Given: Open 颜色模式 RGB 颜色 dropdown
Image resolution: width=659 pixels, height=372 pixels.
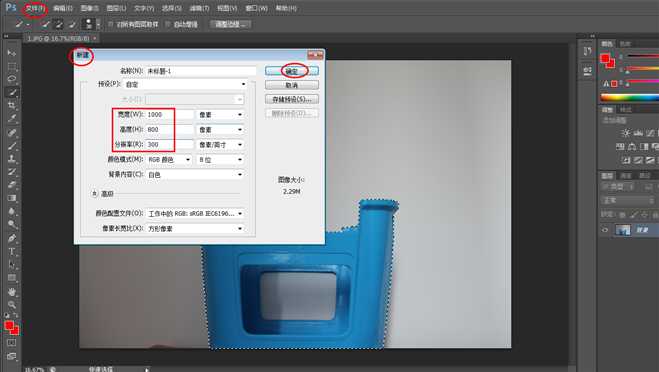Looking at the screenshot, I should (169, 160).
